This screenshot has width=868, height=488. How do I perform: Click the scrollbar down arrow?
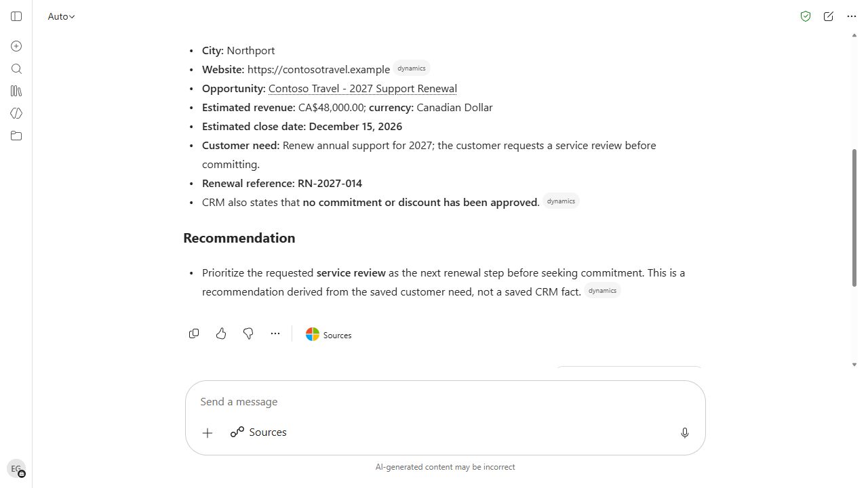pyautogui.click(x=854, y=365)
